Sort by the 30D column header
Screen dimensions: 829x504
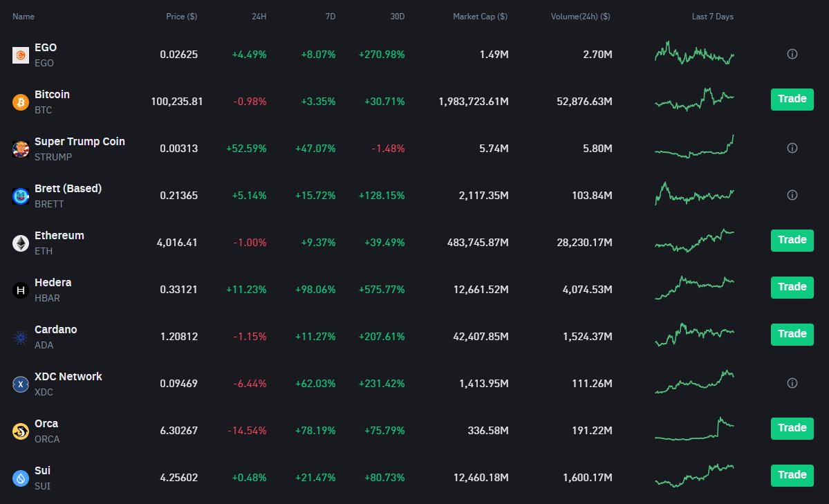tap(397, 17)
